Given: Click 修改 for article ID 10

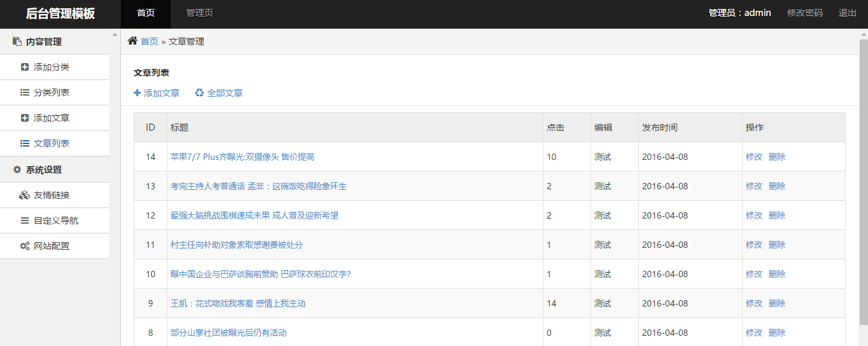Looking at the screenshot, I should click(754, 274).
